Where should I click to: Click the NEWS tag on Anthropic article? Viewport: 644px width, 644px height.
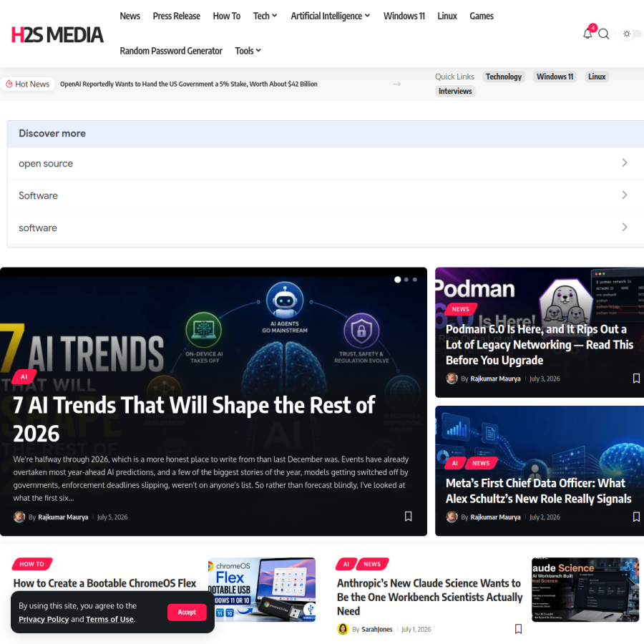point(372,564)
